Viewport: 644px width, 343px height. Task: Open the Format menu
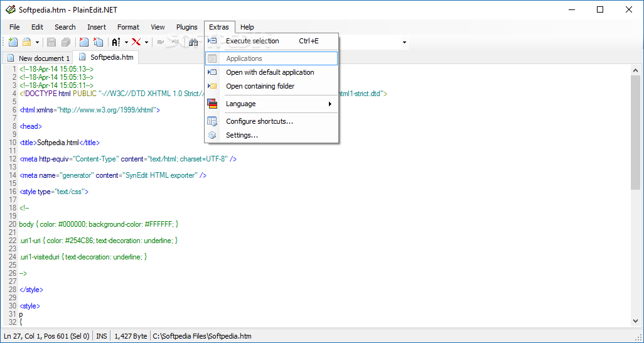click(x=128, y=27)
